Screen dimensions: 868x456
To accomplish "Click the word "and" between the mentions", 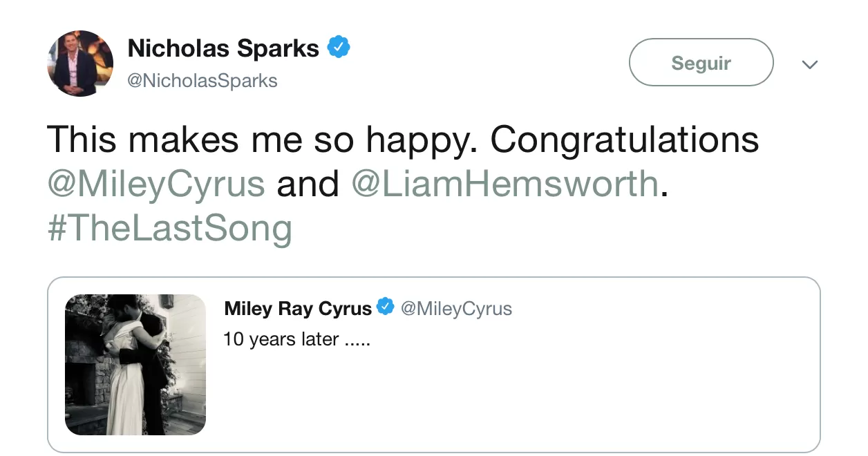I will [308, 184].
